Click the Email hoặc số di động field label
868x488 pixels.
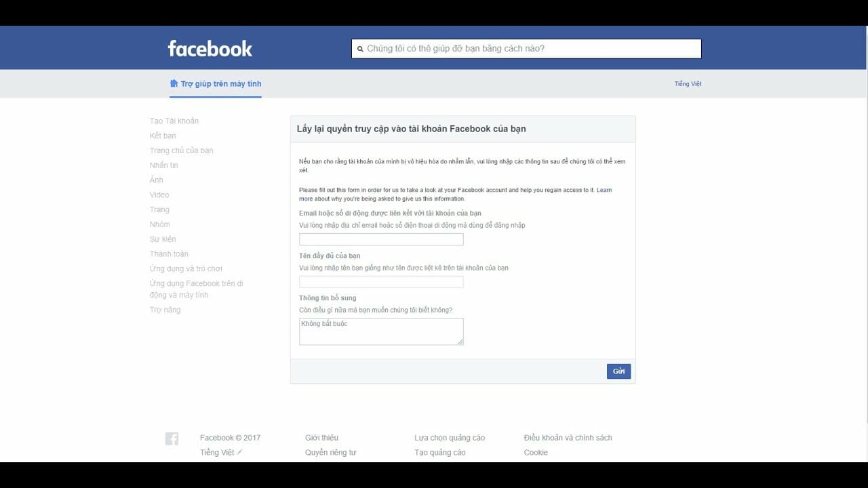390,213
